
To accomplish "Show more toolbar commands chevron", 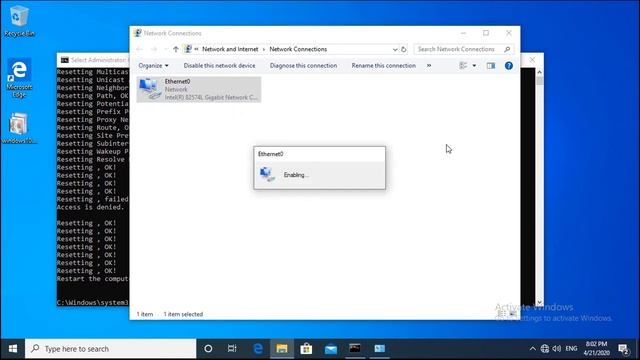I will (429, 65).
